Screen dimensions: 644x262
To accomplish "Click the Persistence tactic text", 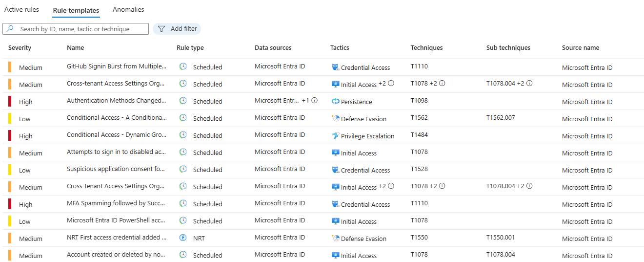I will pos(357,102).
